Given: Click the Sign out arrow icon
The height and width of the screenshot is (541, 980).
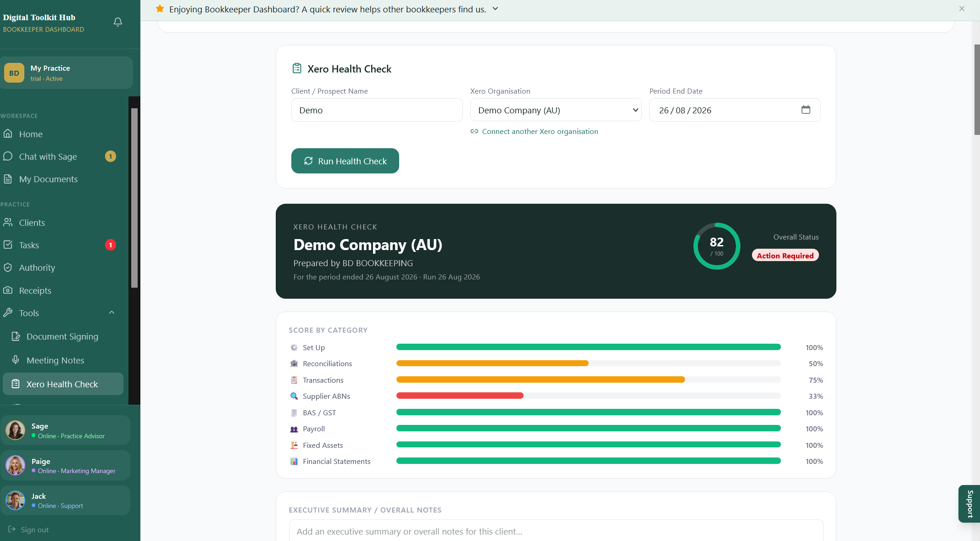Looking at the screenshot, I should point(12,529).
